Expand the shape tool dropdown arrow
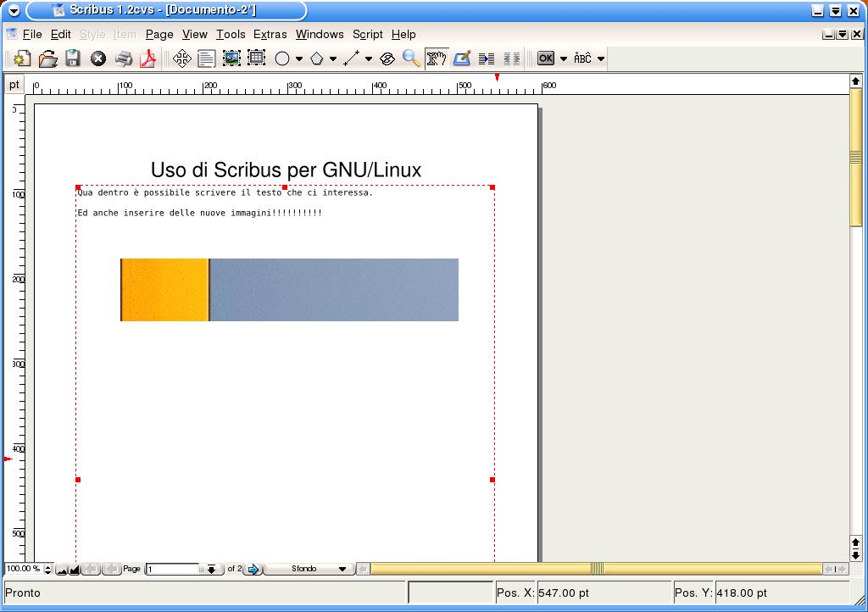The width and height of the screenshot is (868, 612). [x=299, y=58]
